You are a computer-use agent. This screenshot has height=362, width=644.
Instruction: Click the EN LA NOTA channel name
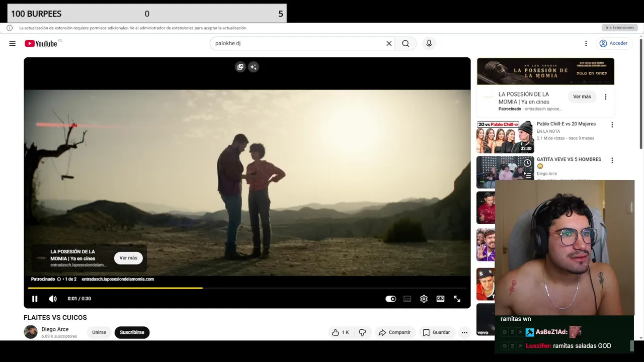coord(548,131)
